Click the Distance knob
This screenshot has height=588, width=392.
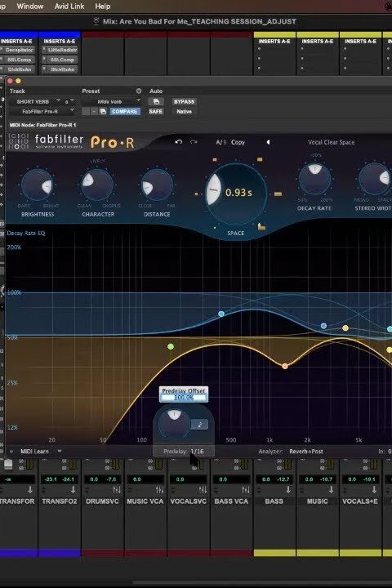click(157, 185)
